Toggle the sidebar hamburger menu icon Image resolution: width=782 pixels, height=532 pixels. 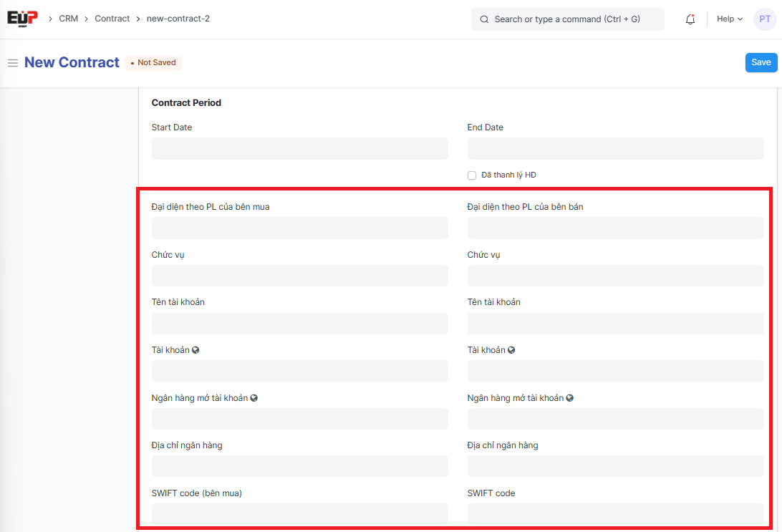(13, 63)
